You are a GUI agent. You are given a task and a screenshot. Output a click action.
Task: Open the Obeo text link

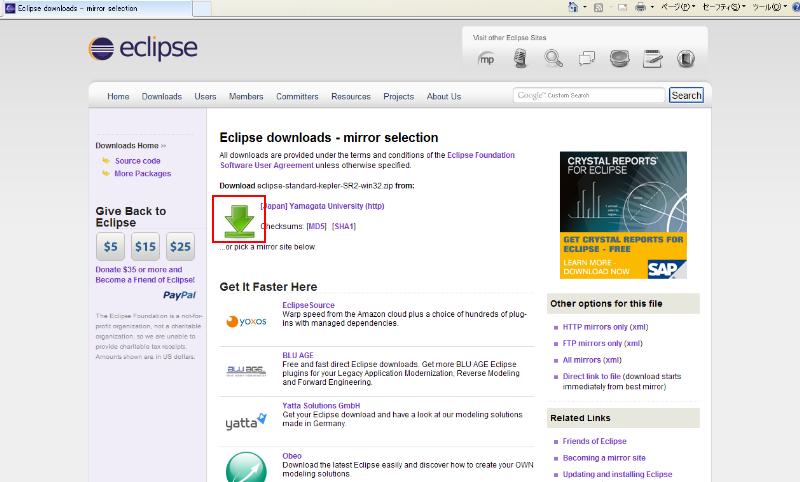(x=292, y=456)
